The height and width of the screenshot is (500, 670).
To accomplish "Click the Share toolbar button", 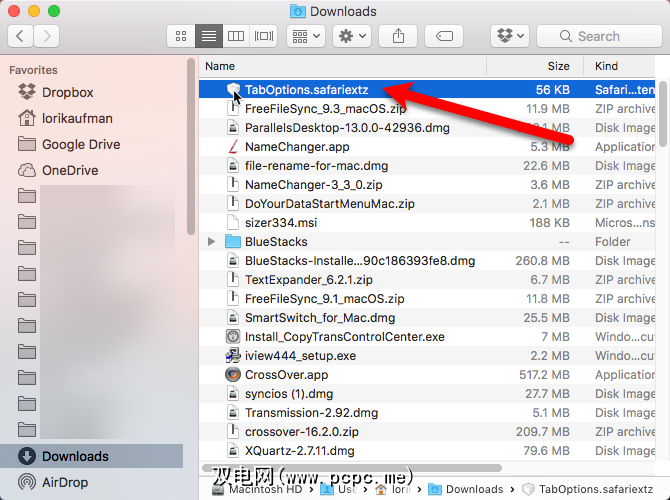I will tap(398, 36).
